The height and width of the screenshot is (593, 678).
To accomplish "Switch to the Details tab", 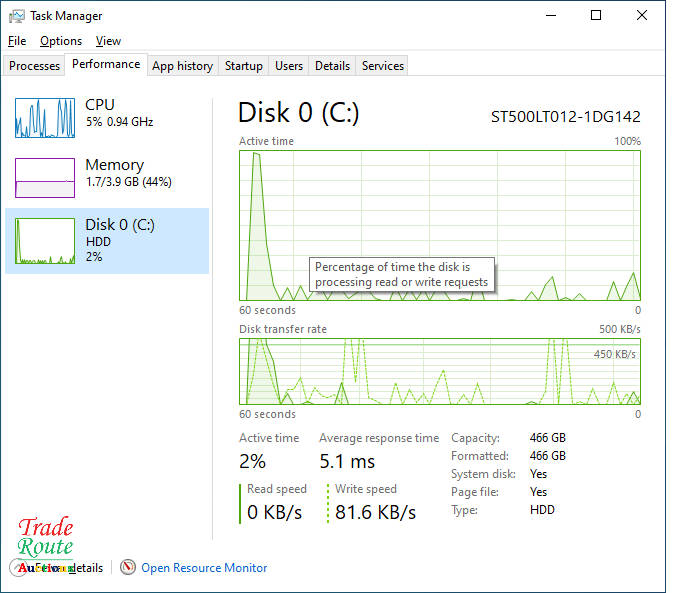I will tap(332, 66).
